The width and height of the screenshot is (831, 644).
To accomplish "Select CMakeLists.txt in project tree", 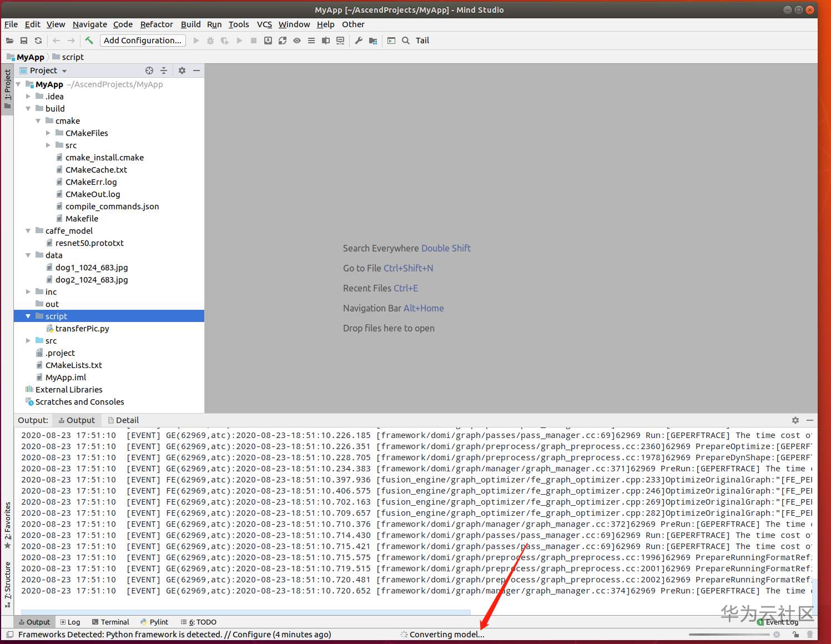I will [x=74, y=365].
